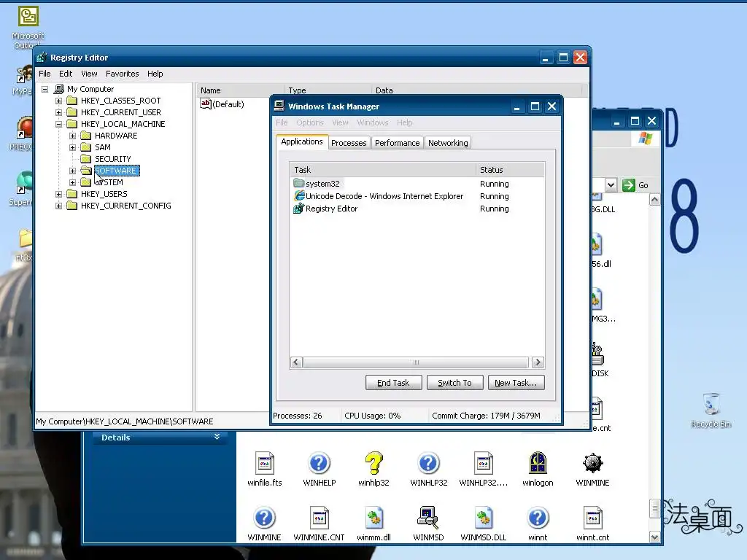Viewport: 747px width, 560px height.
Task: Collapse the HKEY_LOCAL_MACHINE key
Action: click(x=58, y=124)
